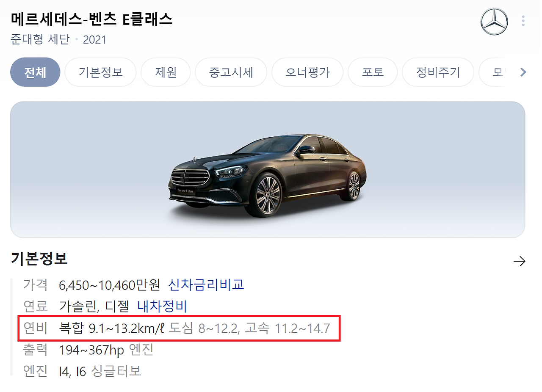Open the 제원 tab
Image resolution: width=542 pixels, height=392 pixels.
166,72
